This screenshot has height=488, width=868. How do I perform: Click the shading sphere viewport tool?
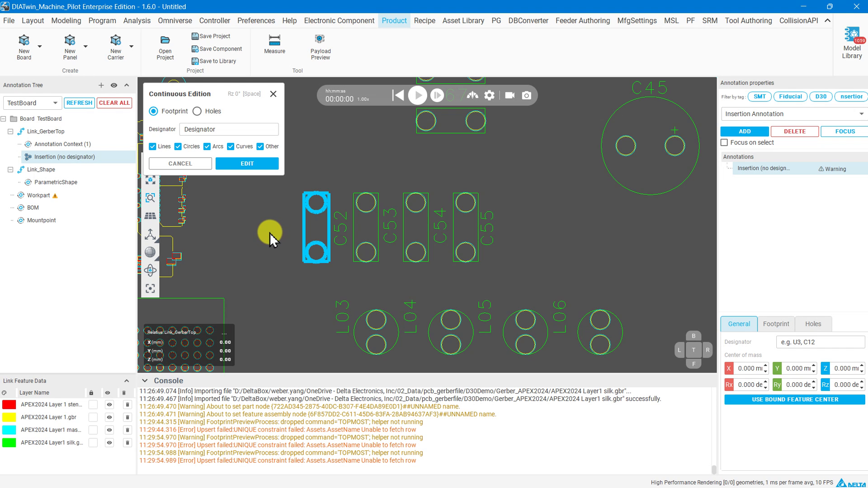(x=150, y=252)
